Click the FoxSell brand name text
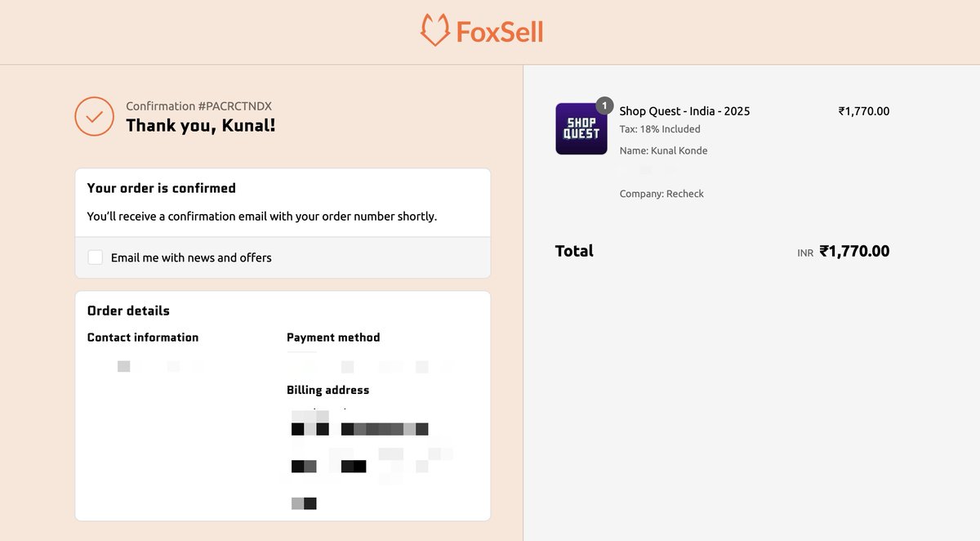Image resolution: width=980 pixels, height=541 pixels. coord(500,32)
